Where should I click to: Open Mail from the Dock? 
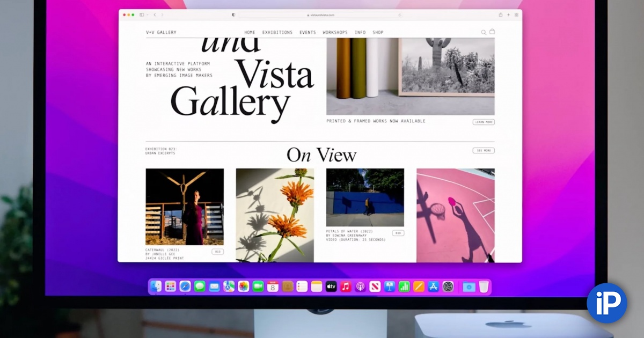pos(214,286)
